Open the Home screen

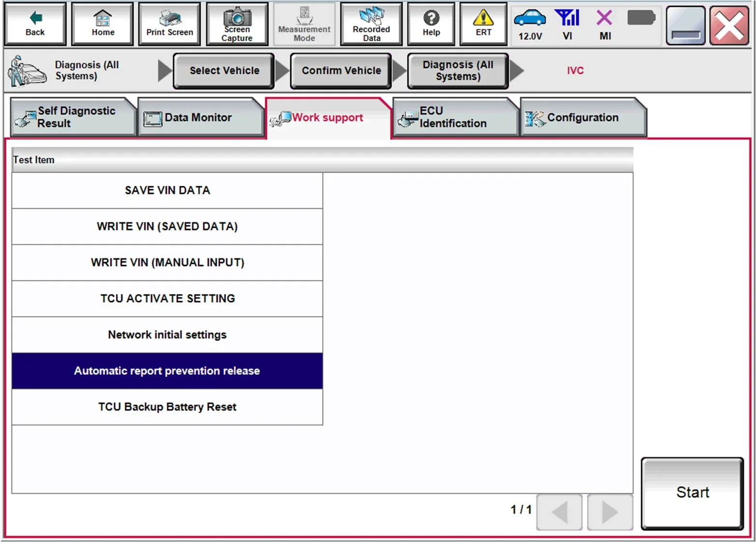102,24
